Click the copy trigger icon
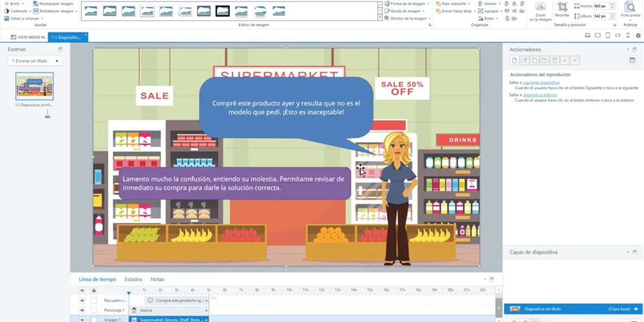Image resolution: width=644 pixels, height=322 pixels. pyautogui.click(x=534, y=61)
